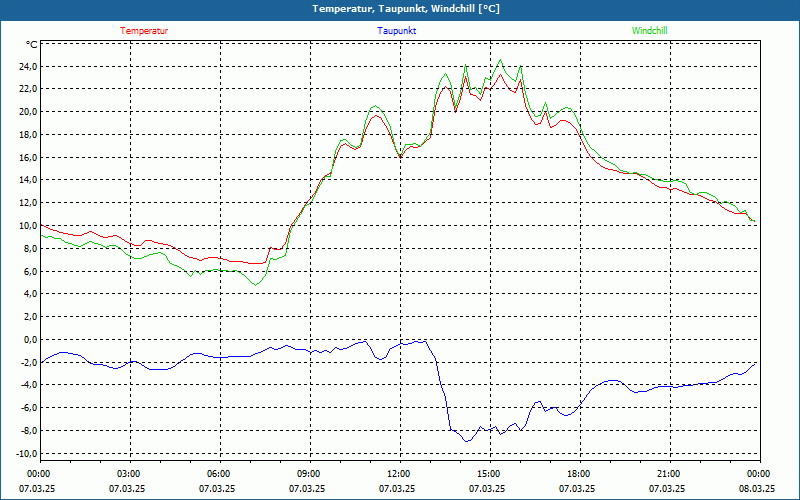Image resolution: width=800 pixels, height=500 pixels.
Task: Click the -8,0 y-axis value
Action: 28,430
